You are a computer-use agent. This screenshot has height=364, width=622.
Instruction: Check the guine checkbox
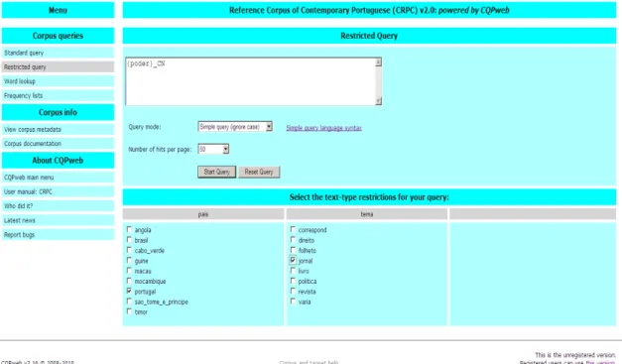(129, 260)
